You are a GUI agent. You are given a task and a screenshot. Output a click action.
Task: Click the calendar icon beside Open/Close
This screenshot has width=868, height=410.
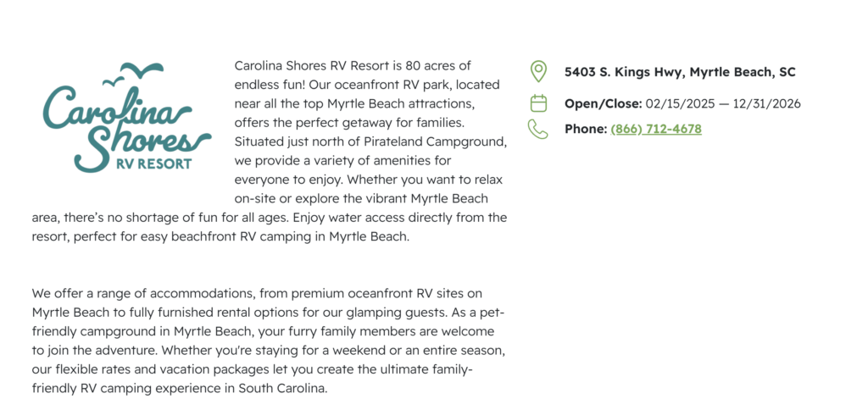[x=537, y=103]
